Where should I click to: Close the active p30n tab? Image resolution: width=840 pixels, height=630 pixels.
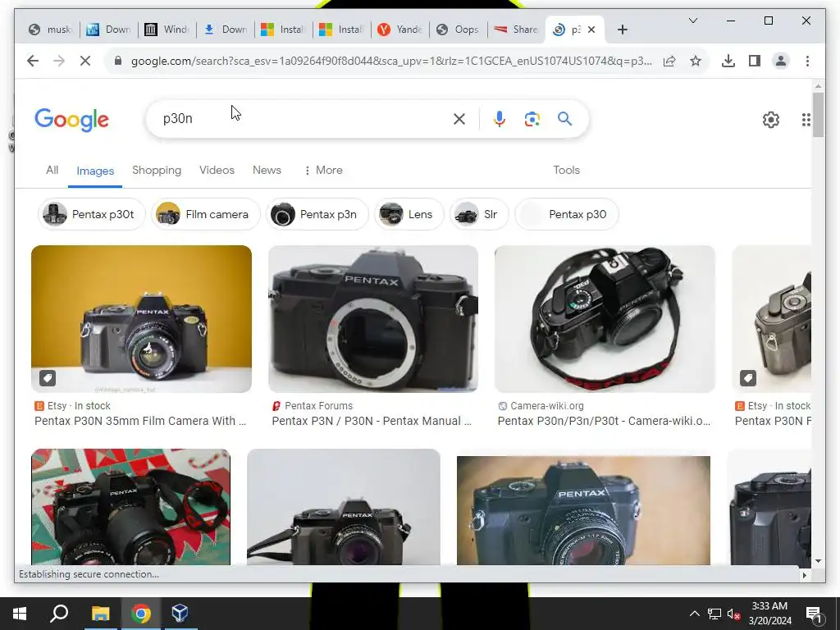(591, 30)
